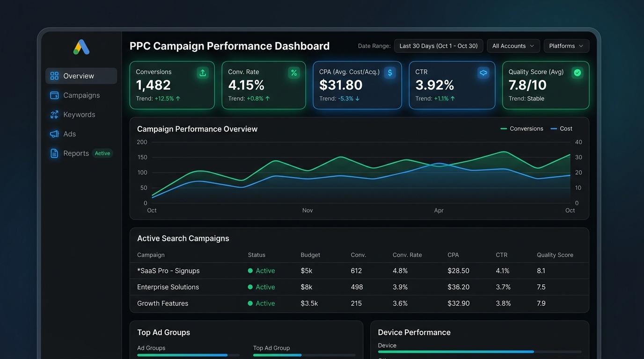The image size is (644, 359).
Task: Click the Device performance progress bar
Action: (x=480, y=352)
